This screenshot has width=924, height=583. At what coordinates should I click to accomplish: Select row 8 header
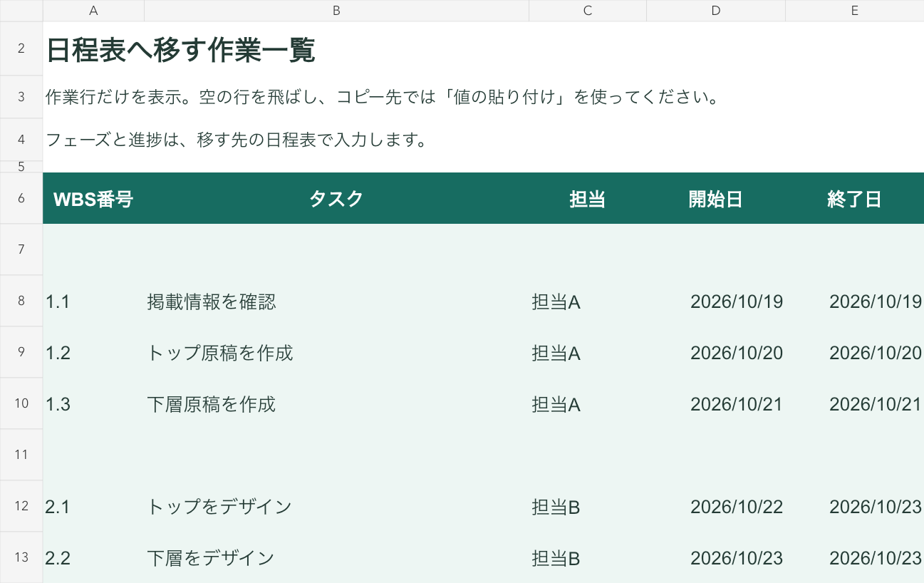pos(21,301)
